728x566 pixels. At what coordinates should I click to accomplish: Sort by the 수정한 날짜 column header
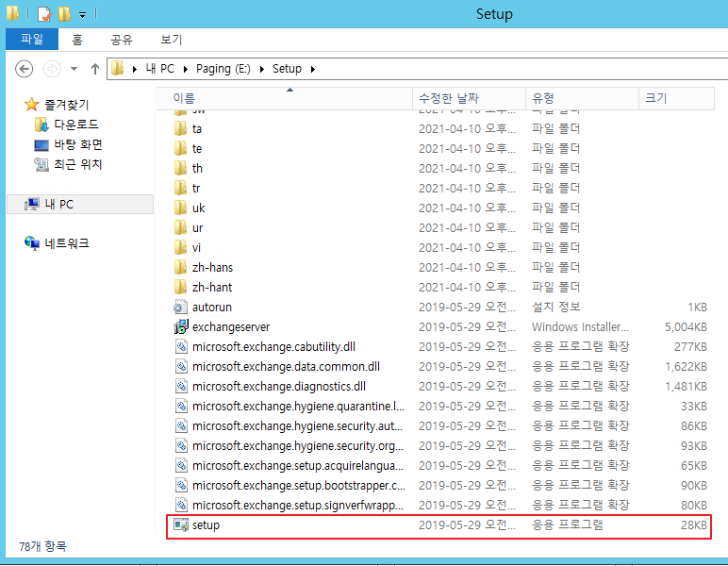click(x=469, y=98)
